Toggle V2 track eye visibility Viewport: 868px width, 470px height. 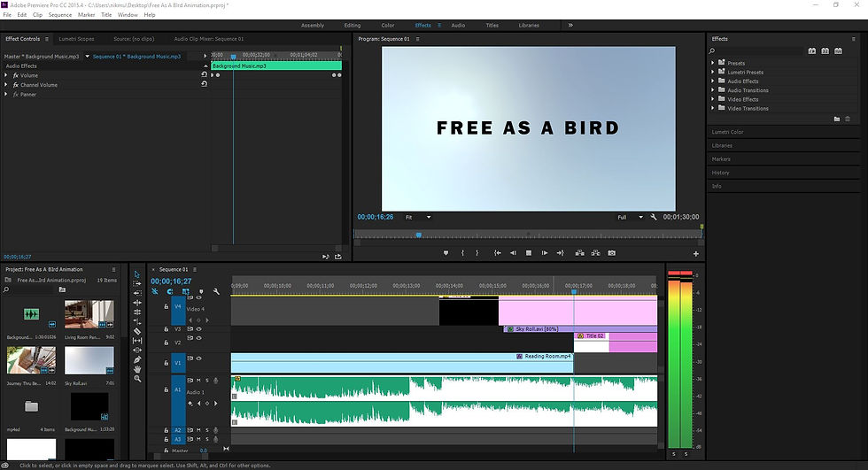(x=198, y=338)
